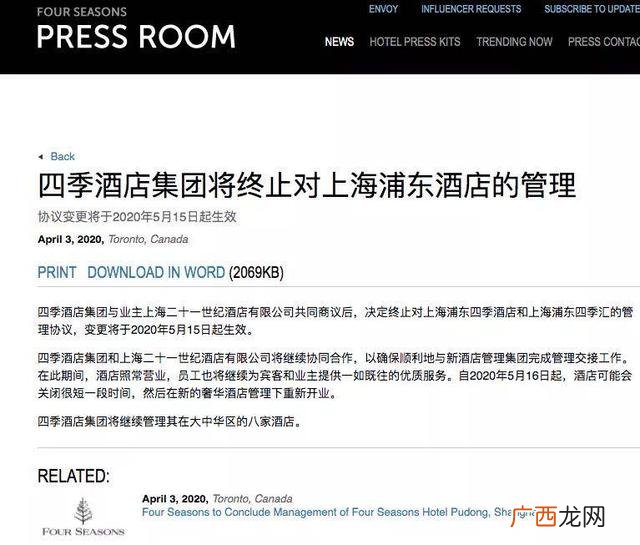The image size is (640, 545).
Task: Click the file size text (2069KB)
Action: [256, 272]
